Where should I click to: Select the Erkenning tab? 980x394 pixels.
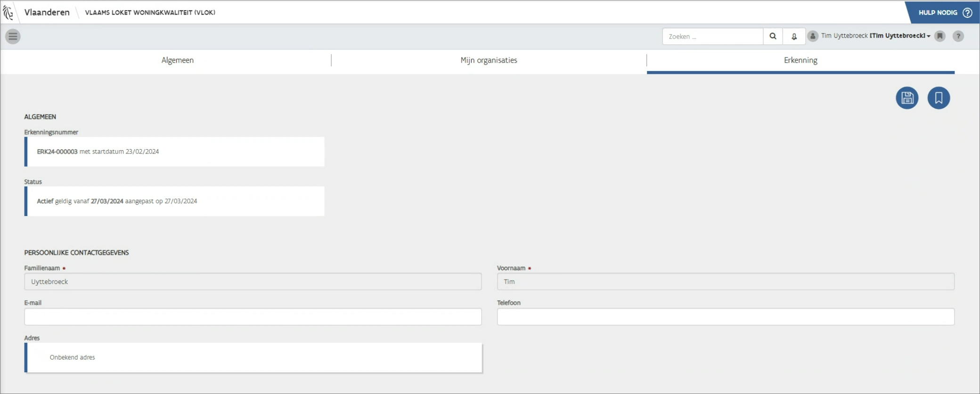(x=800, y=60)
